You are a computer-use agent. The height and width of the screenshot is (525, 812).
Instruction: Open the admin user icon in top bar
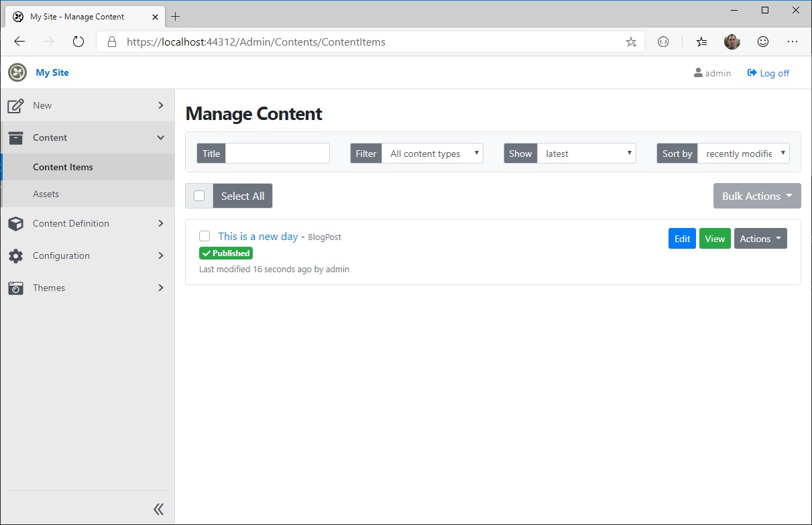click(698, 73)
